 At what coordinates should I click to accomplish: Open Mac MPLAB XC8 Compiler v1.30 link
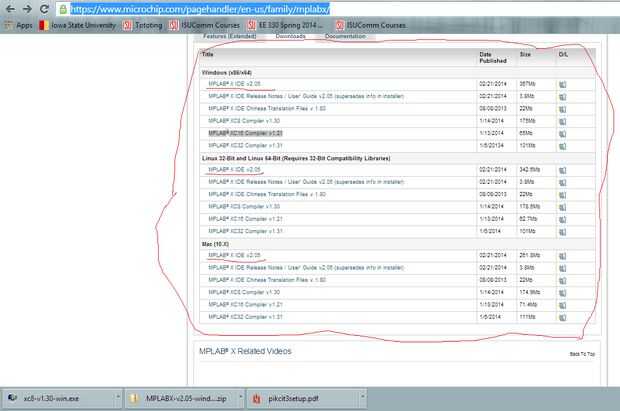click(244, 292)
